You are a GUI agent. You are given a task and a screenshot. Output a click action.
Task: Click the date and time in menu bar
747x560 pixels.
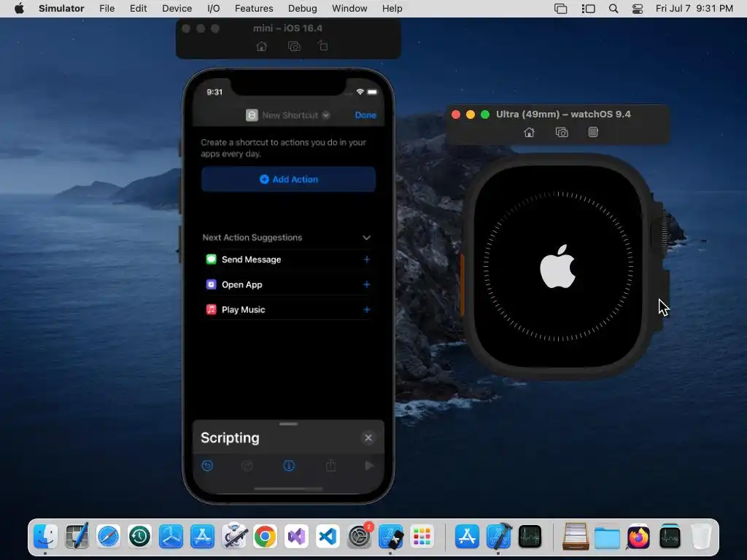point(694,9)
